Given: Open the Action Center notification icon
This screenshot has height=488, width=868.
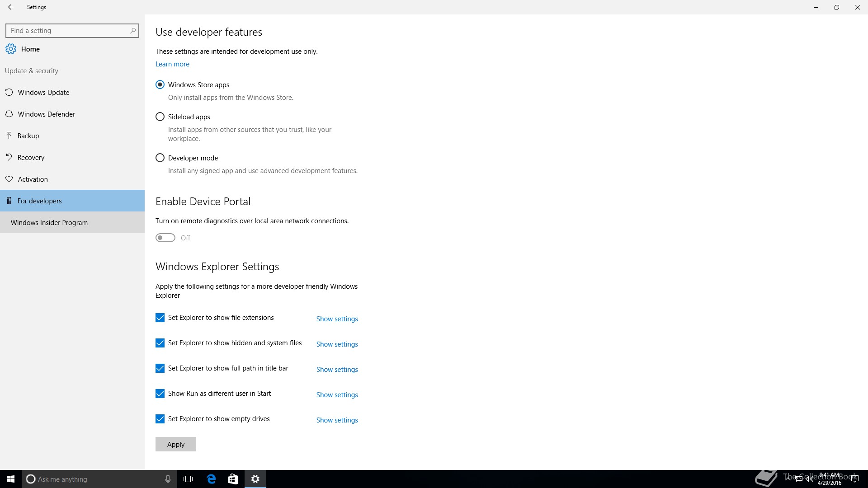Looking at the screenshot, I should point(854,479).
